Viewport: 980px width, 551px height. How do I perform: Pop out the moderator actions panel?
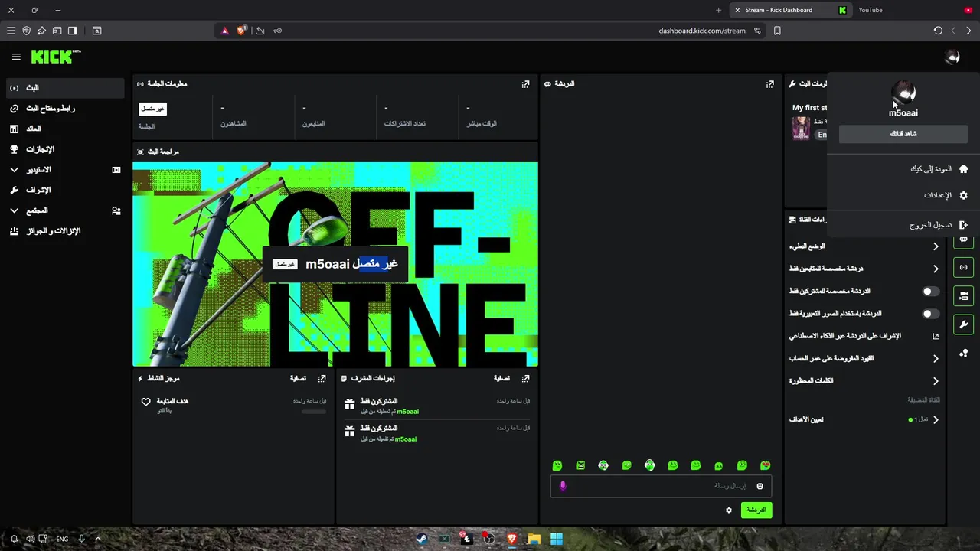pos(525,378)
